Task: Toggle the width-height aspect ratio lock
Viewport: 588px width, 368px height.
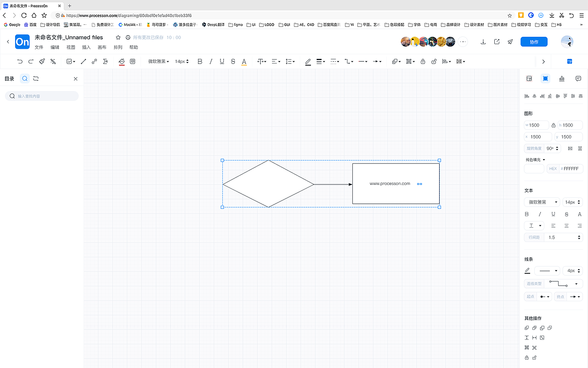Action: (553, 125)
